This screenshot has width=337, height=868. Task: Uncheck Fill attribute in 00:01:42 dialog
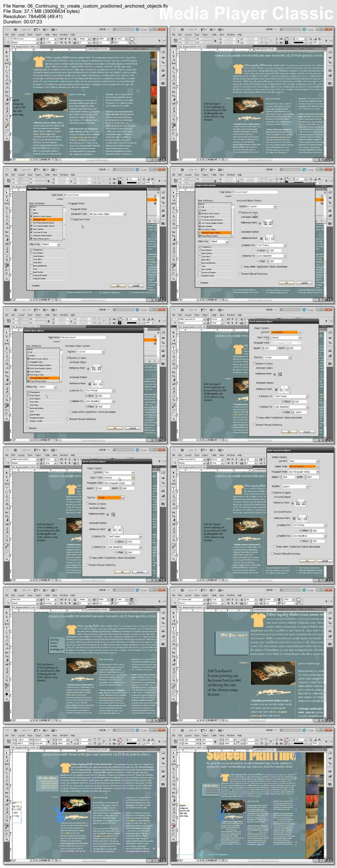click(x=31, y=210)
